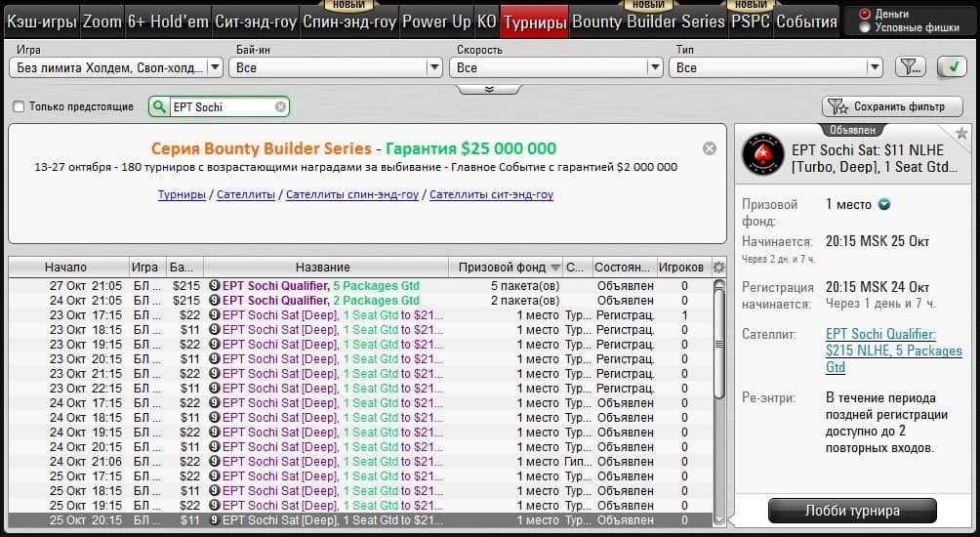Select 24 Окт 21:05 Qualifier row
This screenshot has height=537, width=980.
click(x=360, y=301)
